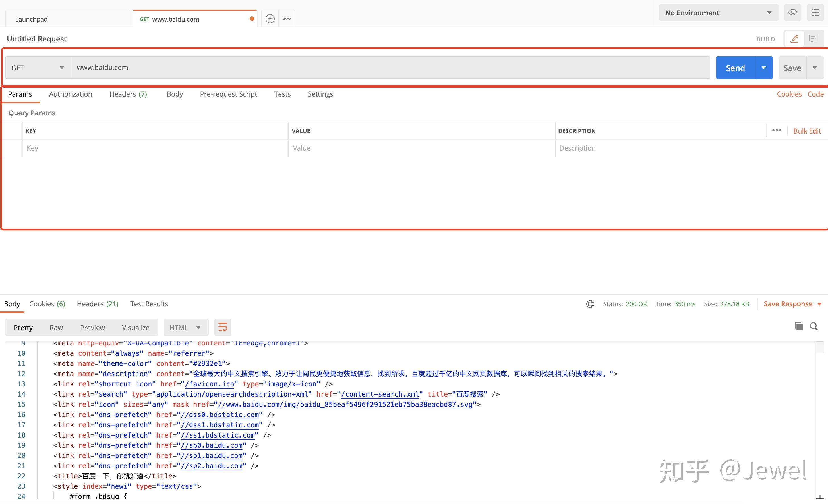Open the /favicon.ico link in response

click(209, 384)
